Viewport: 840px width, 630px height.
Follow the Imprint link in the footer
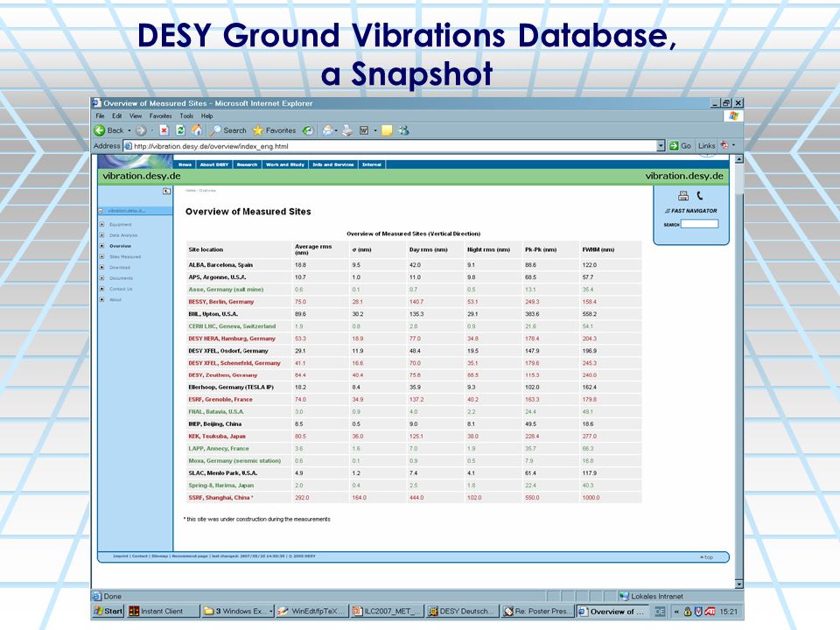tap(121, 556)
